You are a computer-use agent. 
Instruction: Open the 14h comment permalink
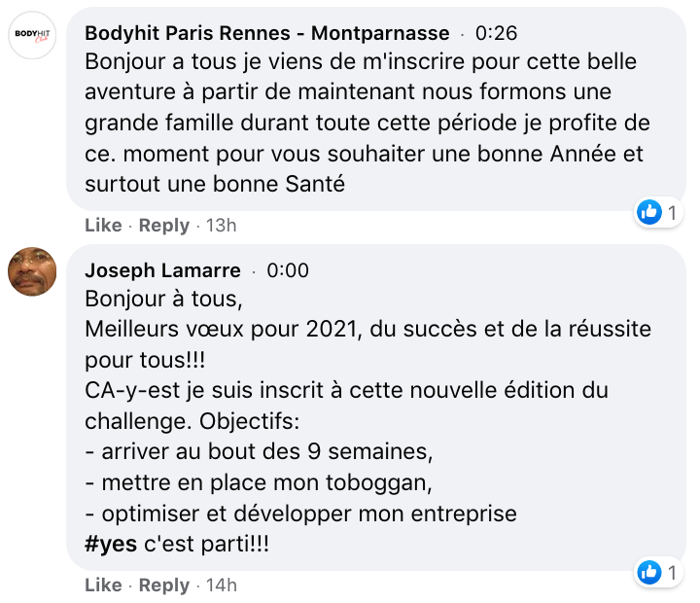(221, 585)
